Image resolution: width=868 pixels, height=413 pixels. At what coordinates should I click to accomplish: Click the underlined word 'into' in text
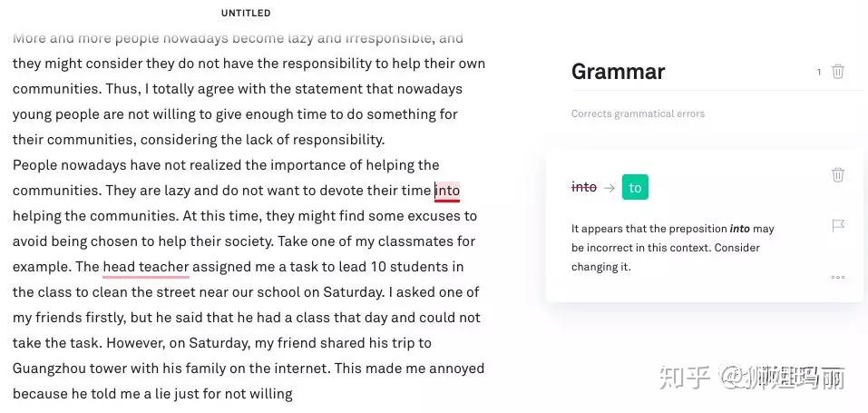(447, 191)
